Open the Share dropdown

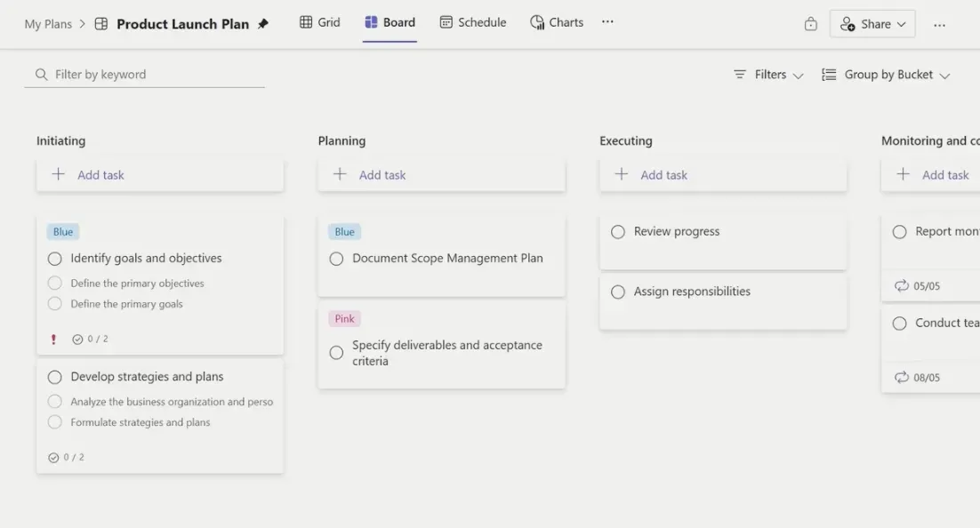872,24
